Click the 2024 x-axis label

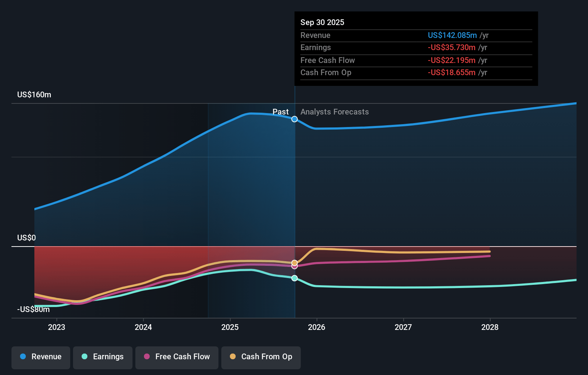point(143,327)
